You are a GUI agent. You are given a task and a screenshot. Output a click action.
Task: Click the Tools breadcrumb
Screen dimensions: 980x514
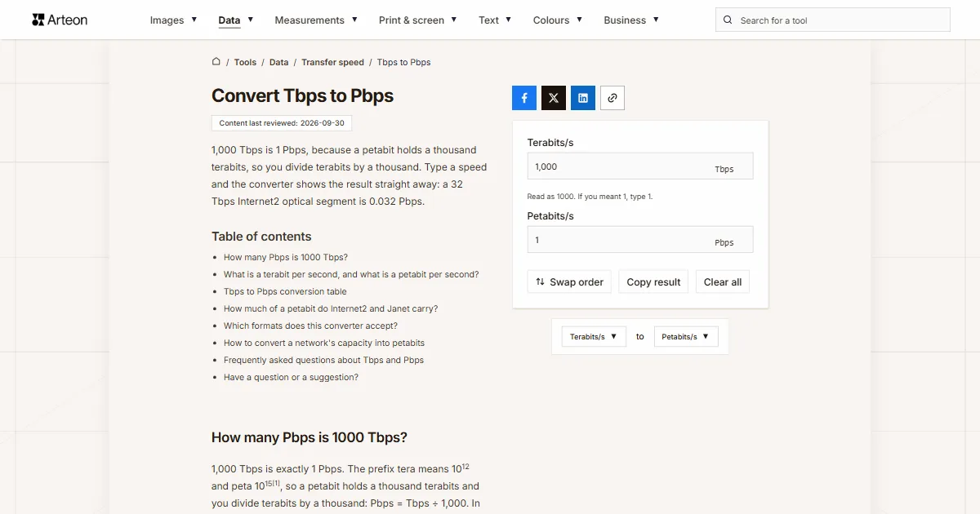(245, 62)
